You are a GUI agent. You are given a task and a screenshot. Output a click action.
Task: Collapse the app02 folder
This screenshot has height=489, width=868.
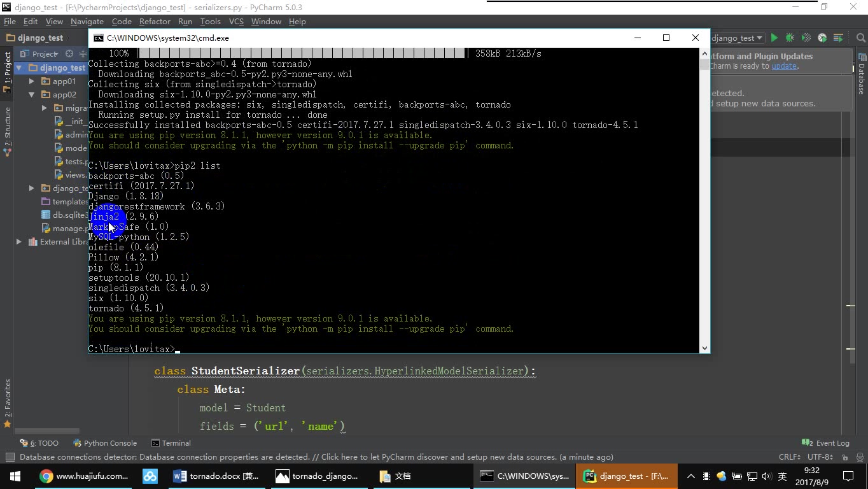point(32,94)
